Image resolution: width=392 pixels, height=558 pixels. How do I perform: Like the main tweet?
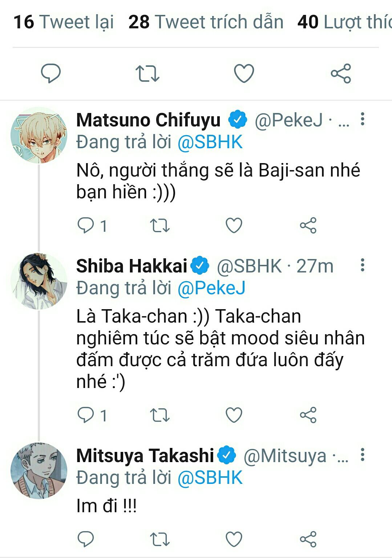pyautogui.click(x=244, y=73)
